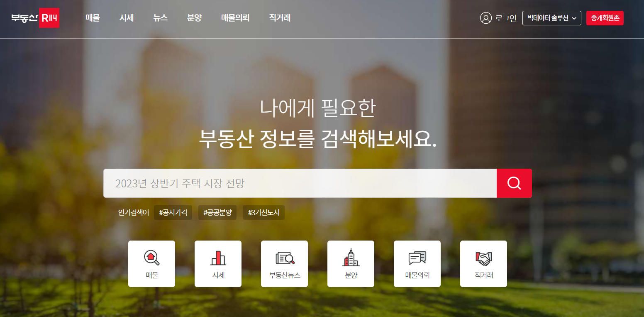Choose the #3기신도시 search keyword tag

tap(263, 212)
